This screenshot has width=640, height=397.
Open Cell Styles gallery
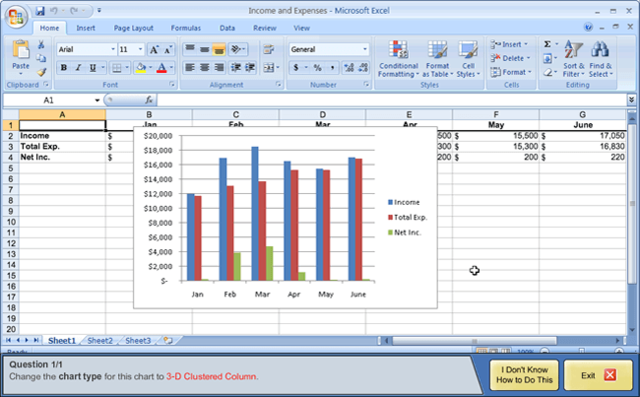coord(468,59)
